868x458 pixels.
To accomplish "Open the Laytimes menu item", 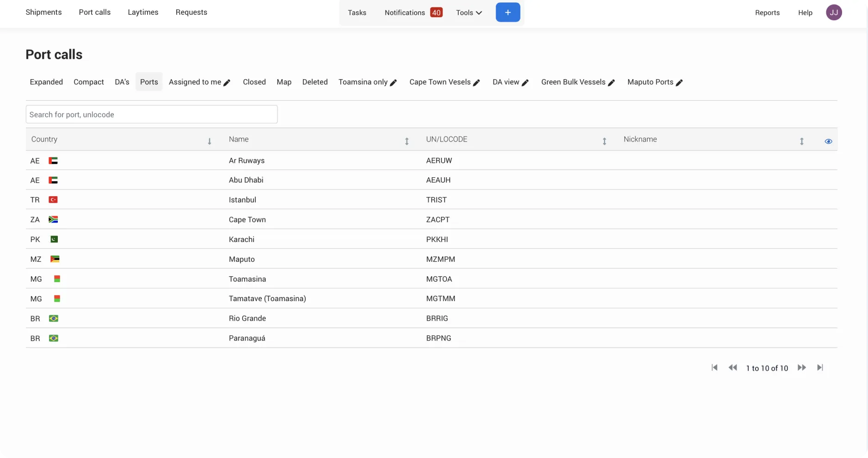I will [143, 12].
